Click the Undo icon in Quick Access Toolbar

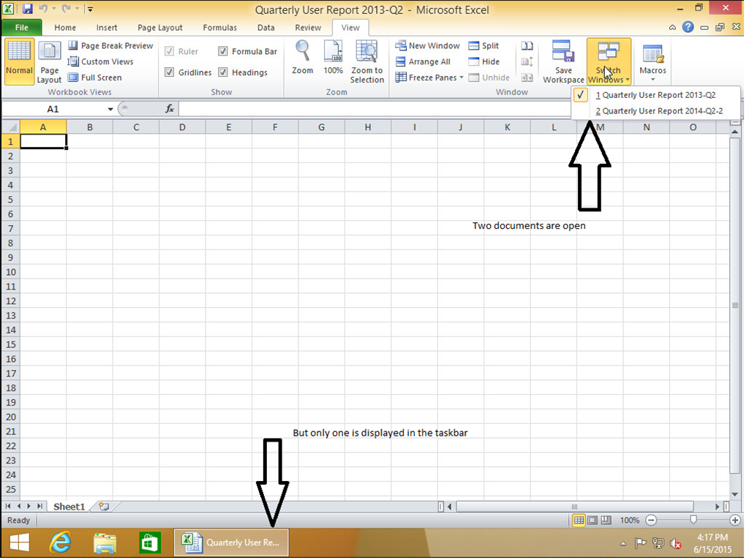(43, 9)
